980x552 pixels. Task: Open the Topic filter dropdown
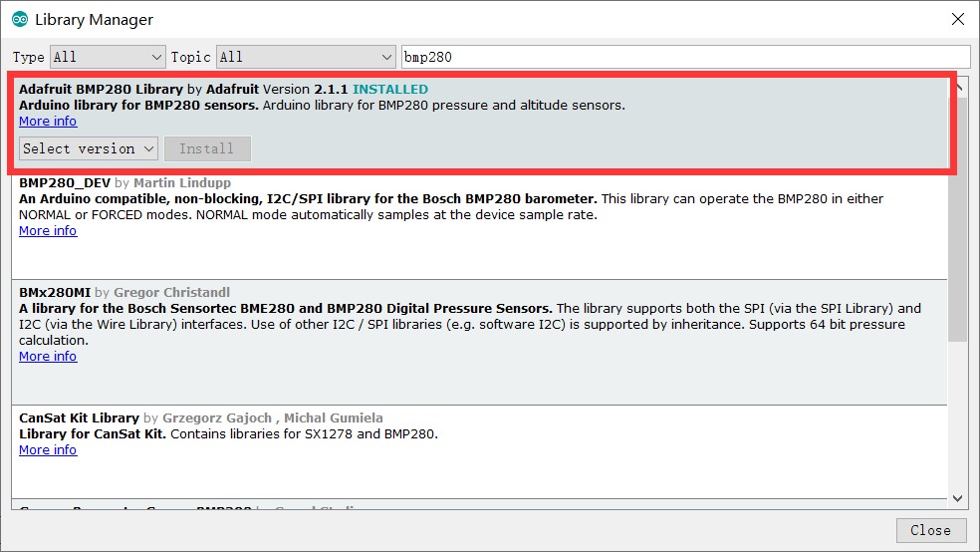tap(306, 57)
